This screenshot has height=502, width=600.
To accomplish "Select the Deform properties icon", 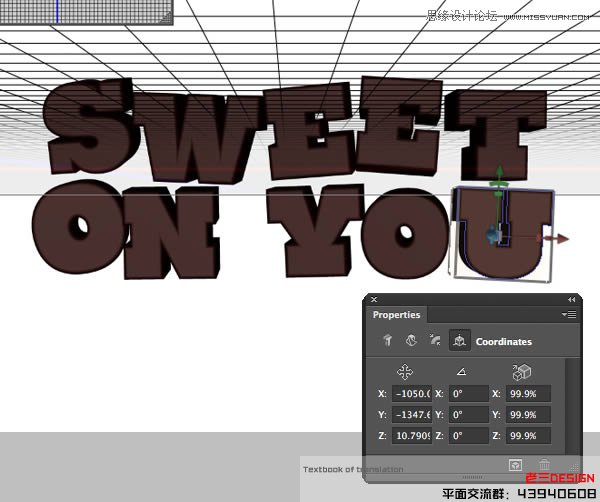I will 410,341.
